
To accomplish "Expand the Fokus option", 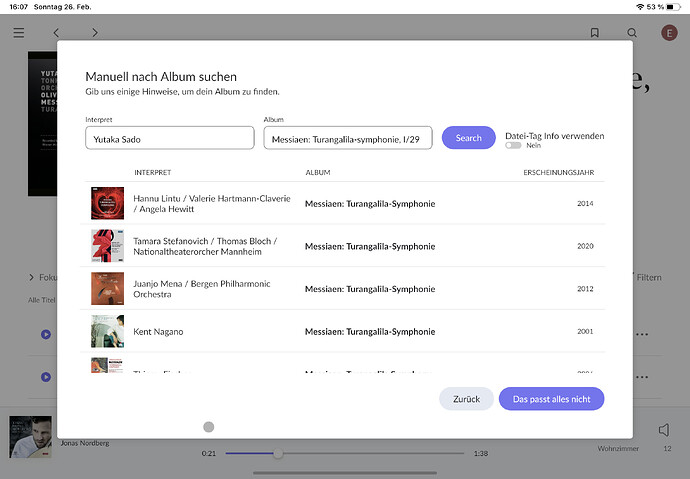I will tap(42, 277).
